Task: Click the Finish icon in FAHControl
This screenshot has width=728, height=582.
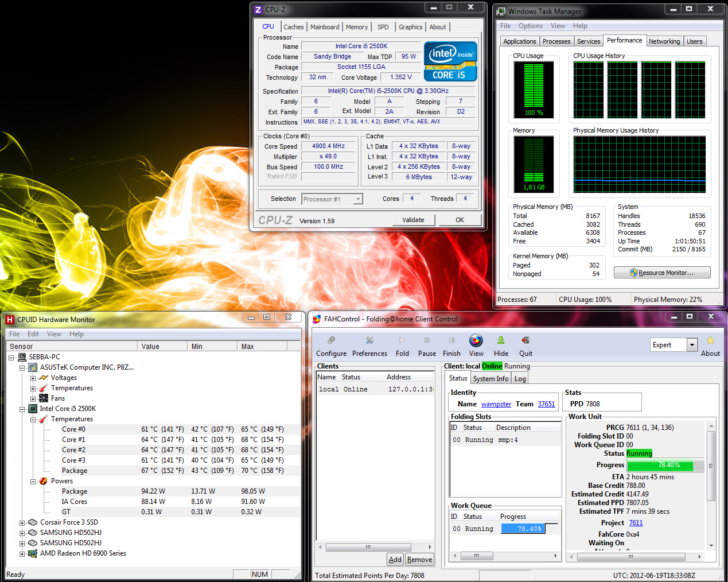Action: pyautogui.click(x=451, y=340)
